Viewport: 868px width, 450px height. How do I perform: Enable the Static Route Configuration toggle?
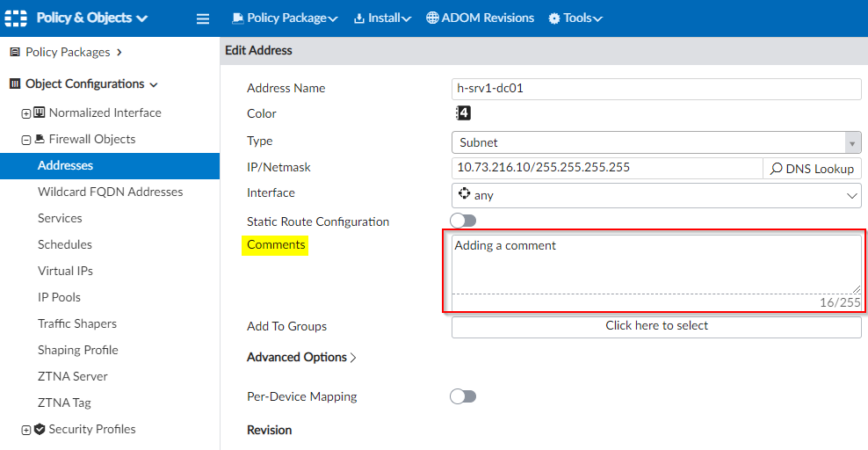coord(463,221)
